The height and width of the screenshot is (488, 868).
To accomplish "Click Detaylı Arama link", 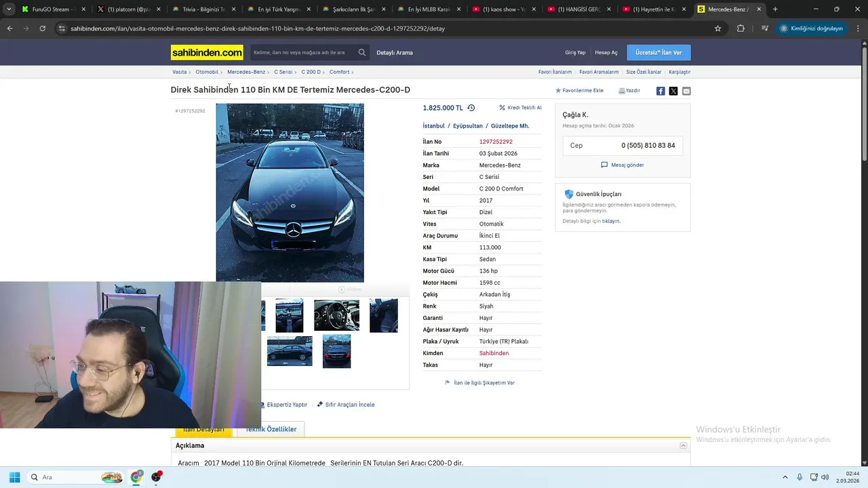I will (395, 52).
